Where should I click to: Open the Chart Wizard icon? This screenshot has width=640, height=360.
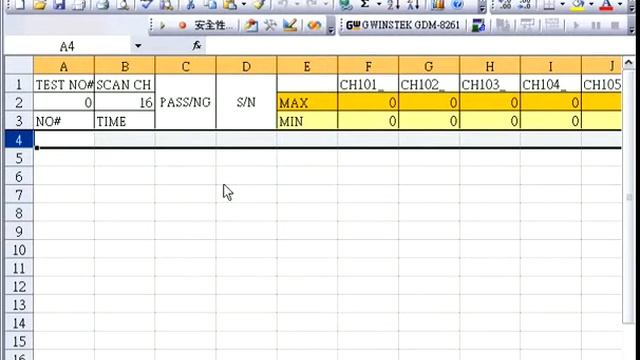[x=437, y=4]
